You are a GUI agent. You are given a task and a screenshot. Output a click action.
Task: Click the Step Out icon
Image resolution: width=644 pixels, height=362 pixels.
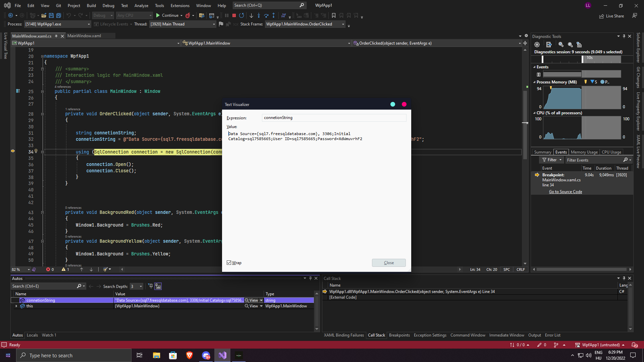(x=274, y=15)
